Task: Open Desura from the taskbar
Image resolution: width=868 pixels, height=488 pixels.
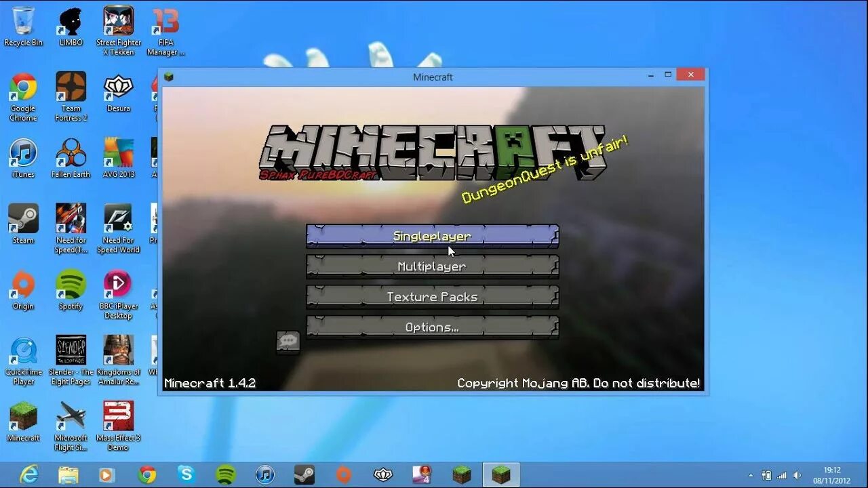Action: click(x=383, y=474)
